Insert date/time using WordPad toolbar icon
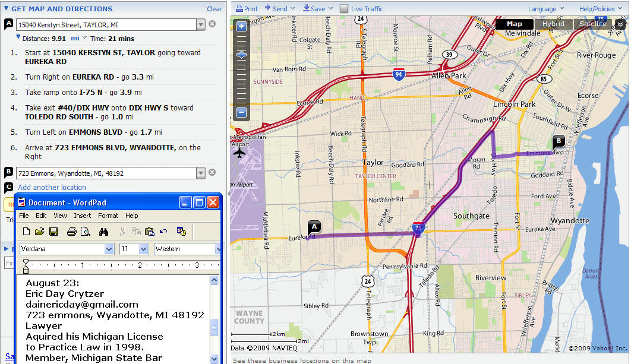631x364 pixels. 182,232
